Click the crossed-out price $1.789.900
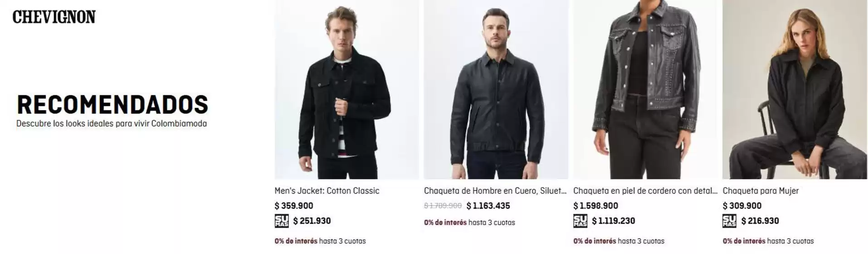Viewport: 868px width, 254px height. pyautogui.click(x=443, y=206)
